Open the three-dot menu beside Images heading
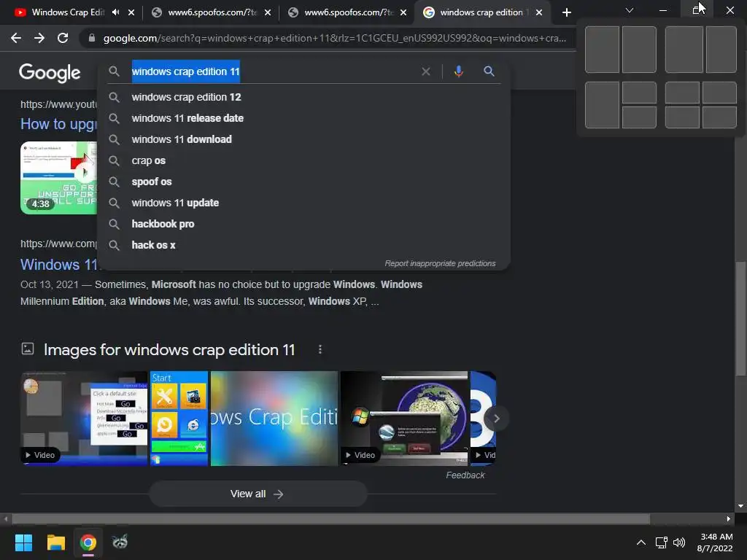This screenshot has width=747, height=560. pyautogui.click(x=320, y=349)
